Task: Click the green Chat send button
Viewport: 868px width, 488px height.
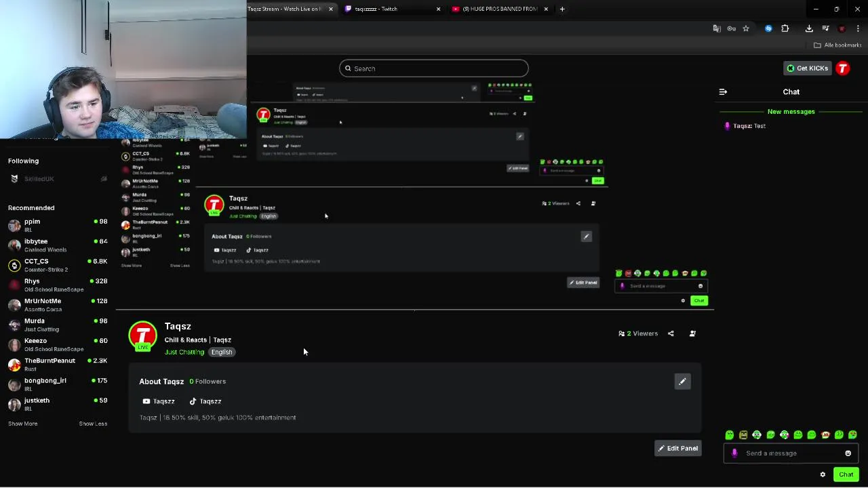Action: point(846,474)
